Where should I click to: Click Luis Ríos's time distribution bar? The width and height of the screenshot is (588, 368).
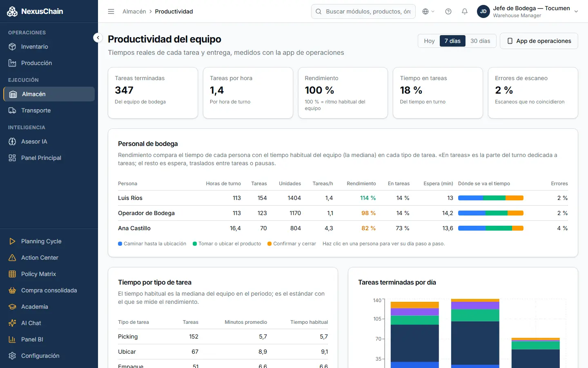tap(491, 198)
